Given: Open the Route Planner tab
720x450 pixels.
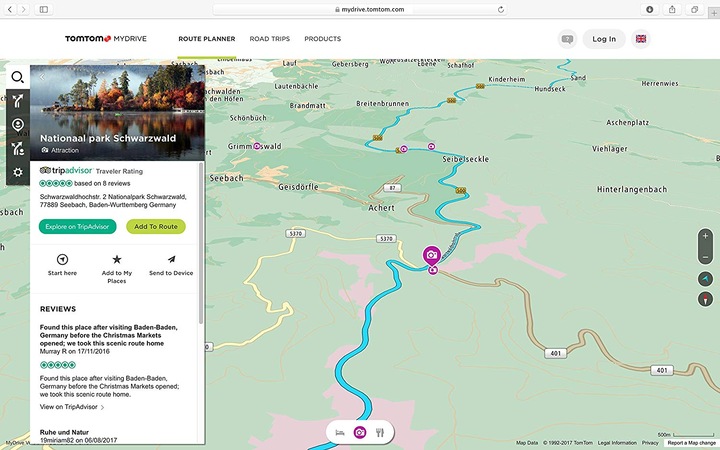Looking at the screenshot, I should pos(207,39).
